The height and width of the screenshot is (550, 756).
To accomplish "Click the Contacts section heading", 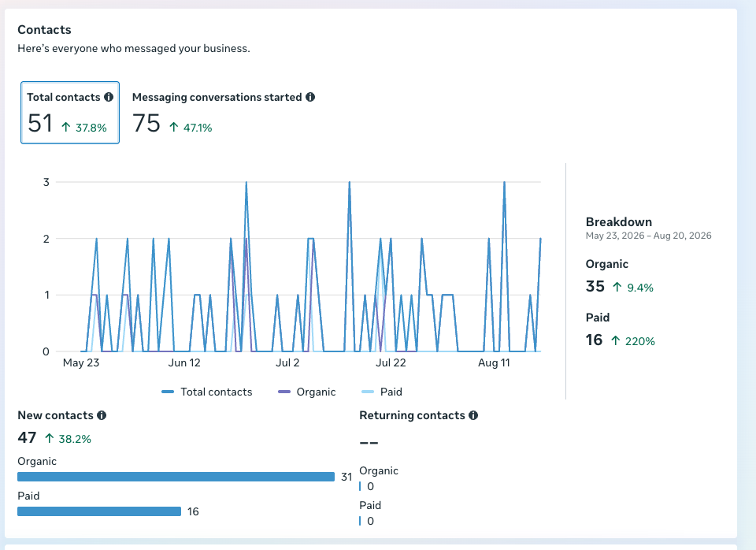I will [44, 30].
